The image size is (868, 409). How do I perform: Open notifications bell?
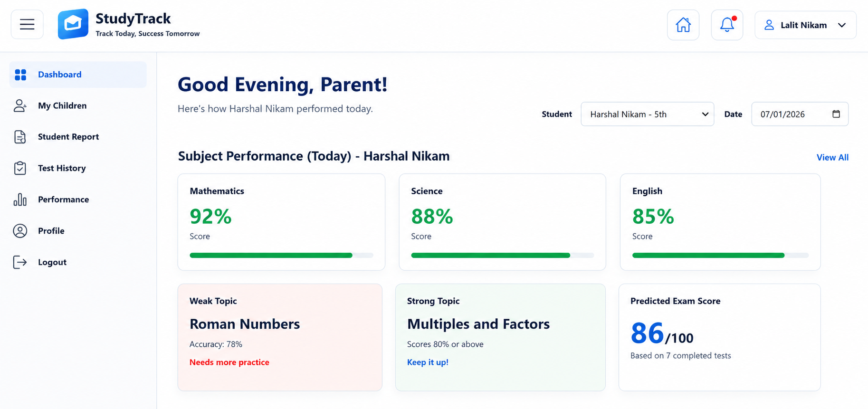tap(727, 25)
